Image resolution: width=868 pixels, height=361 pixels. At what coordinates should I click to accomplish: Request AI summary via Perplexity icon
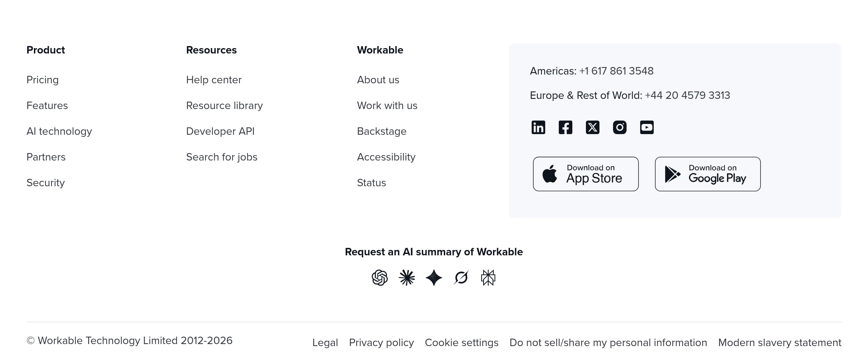tap(488, 278)
